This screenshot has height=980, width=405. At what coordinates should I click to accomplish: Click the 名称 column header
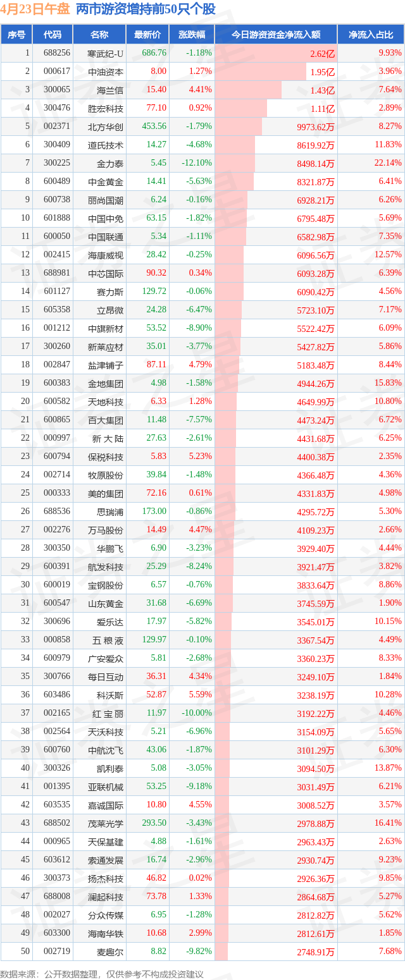pyautogui.click(x=99, y=35)
